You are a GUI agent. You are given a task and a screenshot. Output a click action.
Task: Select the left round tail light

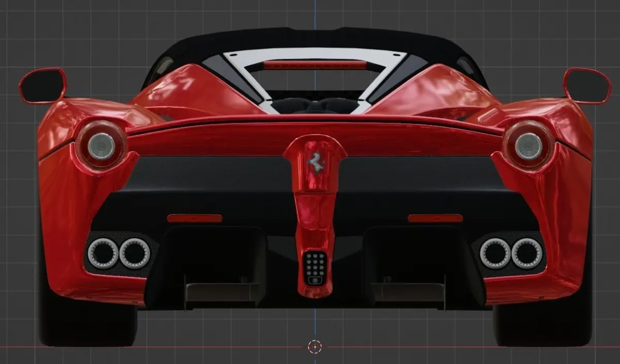click(x=101, y=146)
